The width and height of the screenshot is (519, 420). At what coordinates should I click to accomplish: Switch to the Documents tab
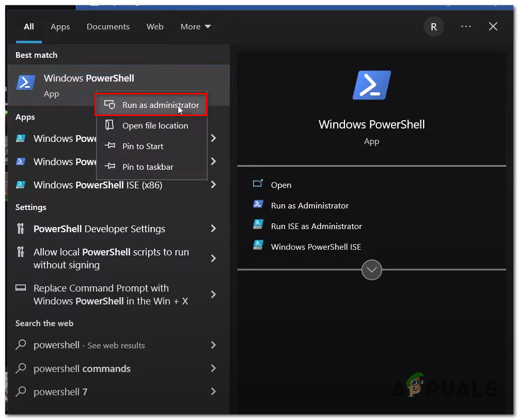click(108, 27)
